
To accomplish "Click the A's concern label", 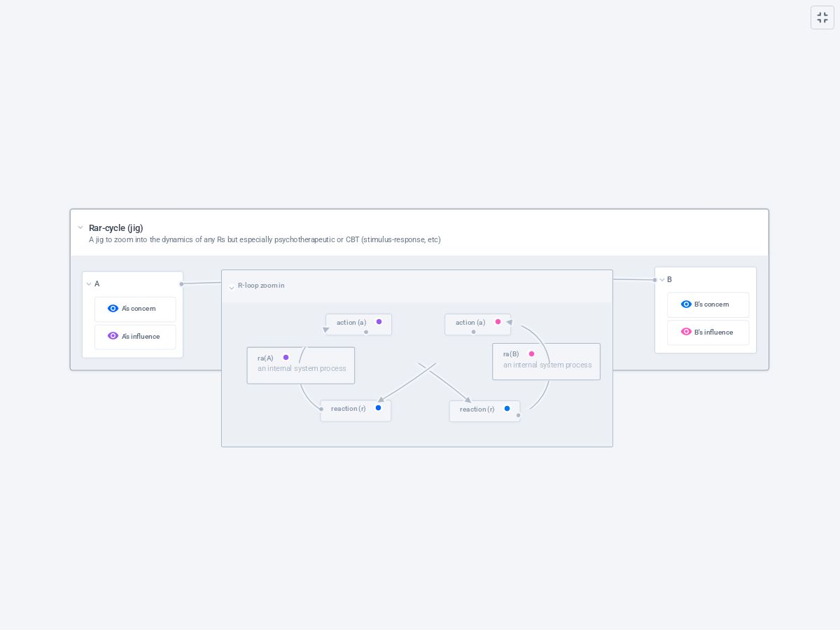I will [x=139, y=309].
